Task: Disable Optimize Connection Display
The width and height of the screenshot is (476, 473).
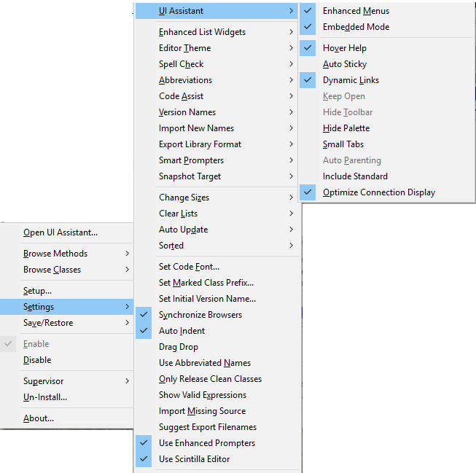Action: [x=378, y=192]
